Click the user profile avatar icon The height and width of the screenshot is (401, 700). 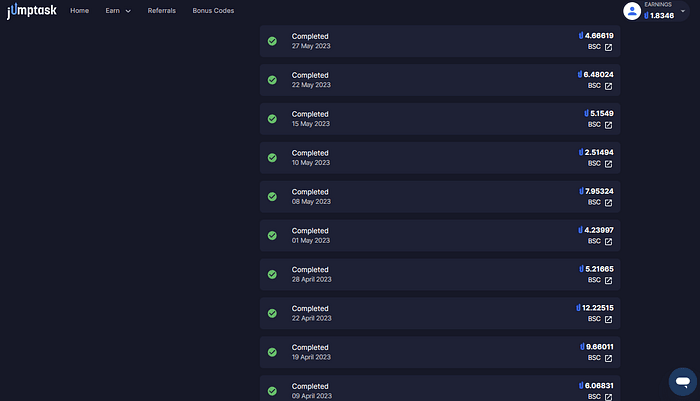pyautogui.click(x=632, y=11)
